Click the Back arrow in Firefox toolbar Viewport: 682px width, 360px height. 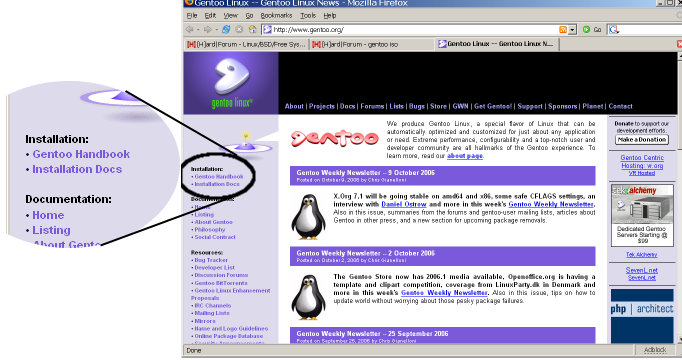tap(189, 30)
